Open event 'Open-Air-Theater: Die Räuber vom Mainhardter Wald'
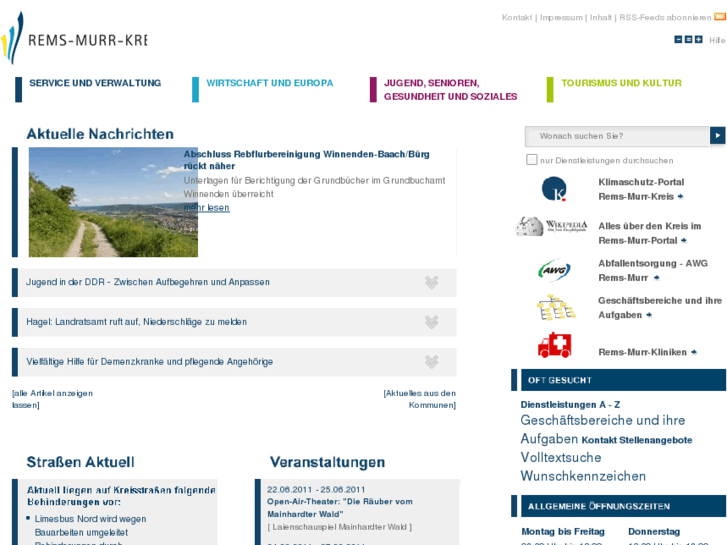The image size is (727, 545). [x=340, y=508]
